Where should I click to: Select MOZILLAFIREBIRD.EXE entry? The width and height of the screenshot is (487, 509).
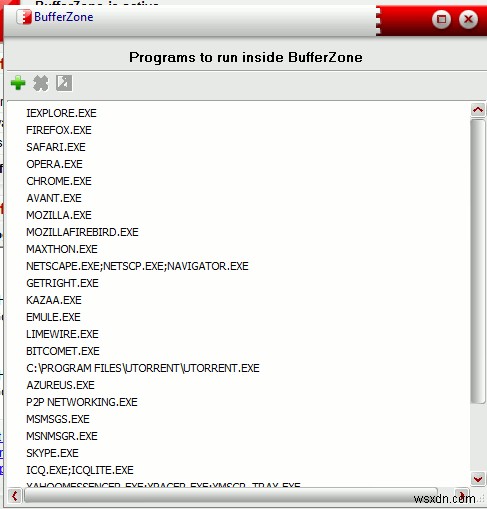tap(82, 232)
